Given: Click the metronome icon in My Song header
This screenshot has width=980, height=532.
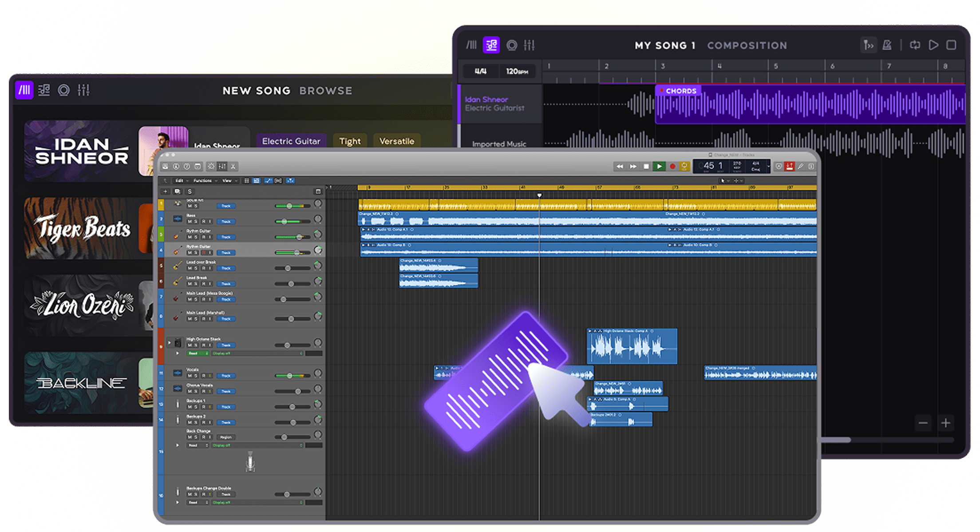Looking at the screenshot, I should 887,45.
